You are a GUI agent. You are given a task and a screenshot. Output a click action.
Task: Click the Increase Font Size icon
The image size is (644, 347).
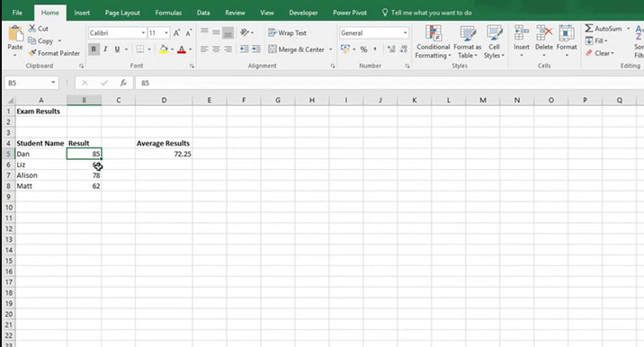(x=176, y=33)
